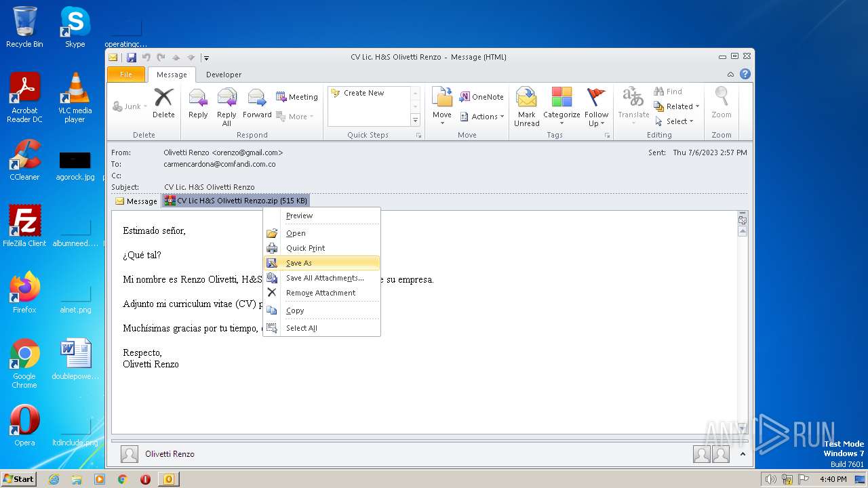Mark the message as Unread
The width and height of the screenshot is (868, 488).
point(527,107)
